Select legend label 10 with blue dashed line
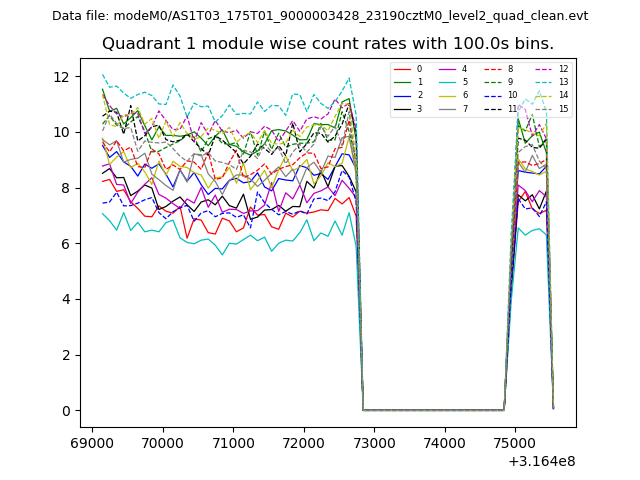 [x=512, y=95]
